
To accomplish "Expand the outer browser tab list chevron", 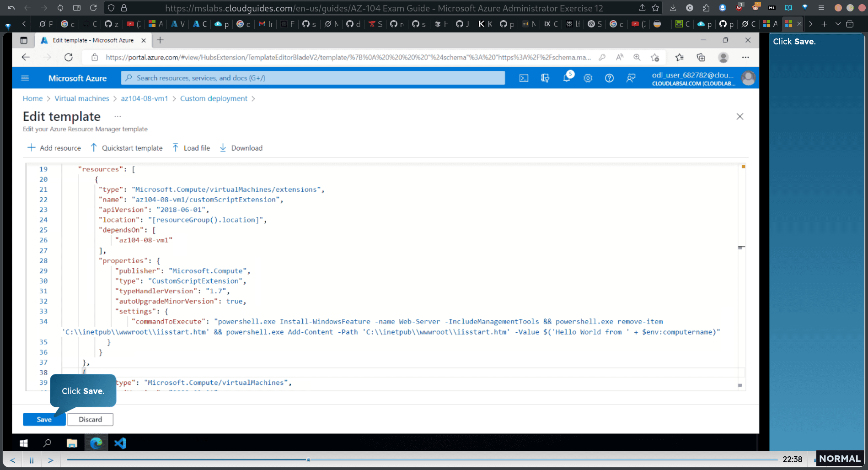I will click(838, 24).
